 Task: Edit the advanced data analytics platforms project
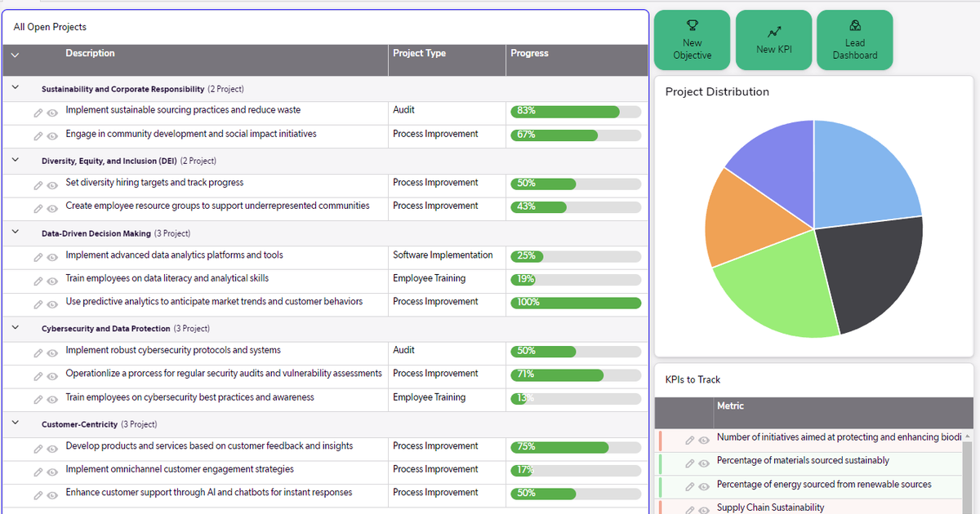pyautogui.click(x=38, y=259)
